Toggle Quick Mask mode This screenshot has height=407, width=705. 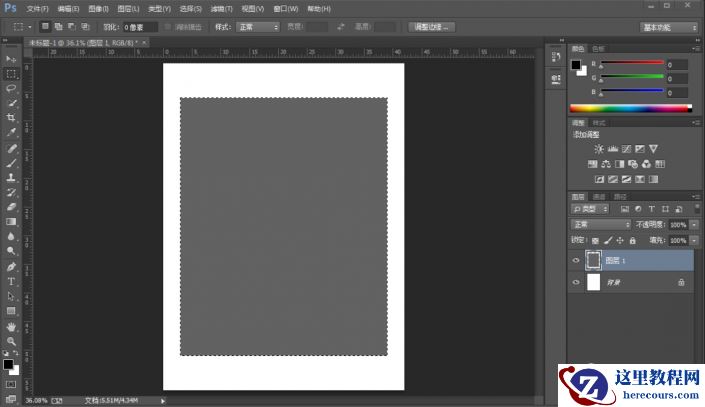pos(11,385)
